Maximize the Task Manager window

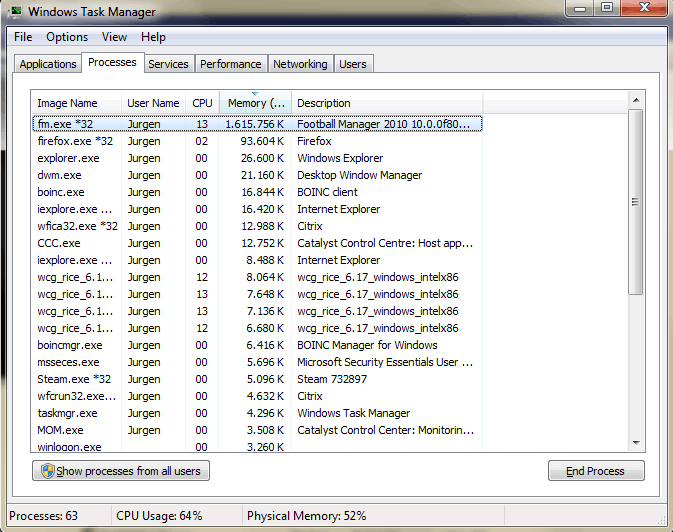tap(606, 8)
